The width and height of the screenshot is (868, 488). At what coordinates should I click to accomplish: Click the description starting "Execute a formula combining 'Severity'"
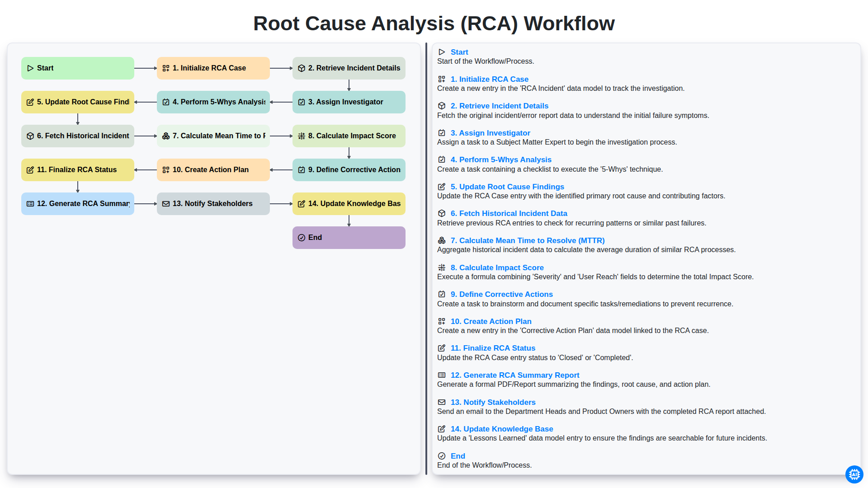pos(595,277)
